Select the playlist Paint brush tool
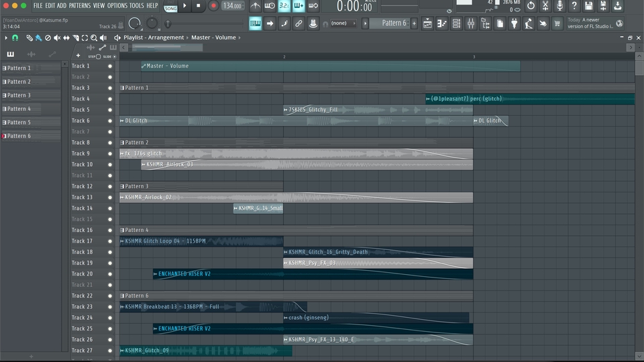 [39, 38]
